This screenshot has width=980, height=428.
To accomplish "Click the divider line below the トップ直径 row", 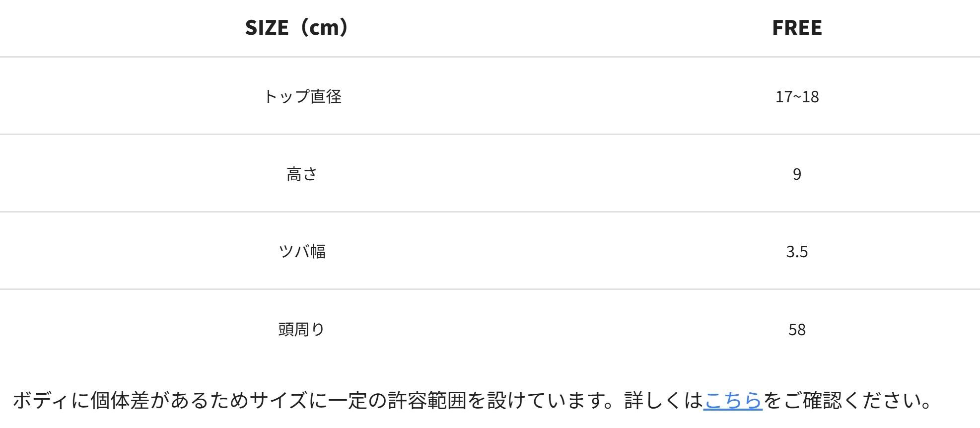I will 490,134.
